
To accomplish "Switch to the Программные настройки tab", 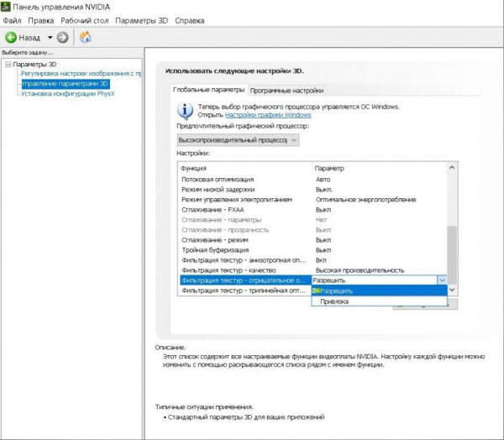I will (286, 91).
